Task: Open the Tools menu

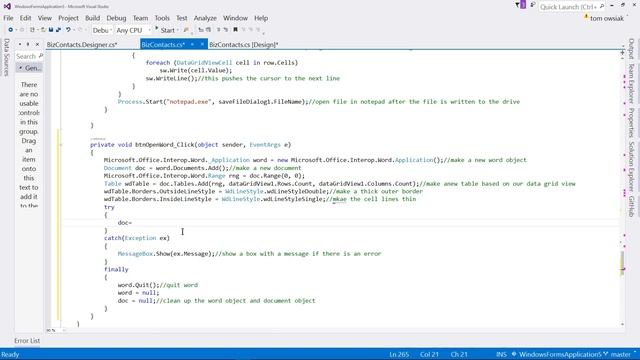Action: tap(162, 18)
